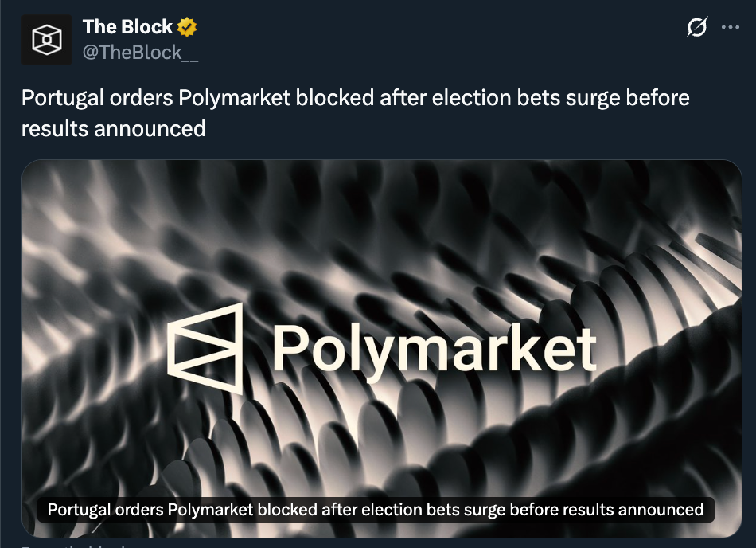Click the large Polymarket wordmark in image
The image size is (756, 548).
pos(434,350)
